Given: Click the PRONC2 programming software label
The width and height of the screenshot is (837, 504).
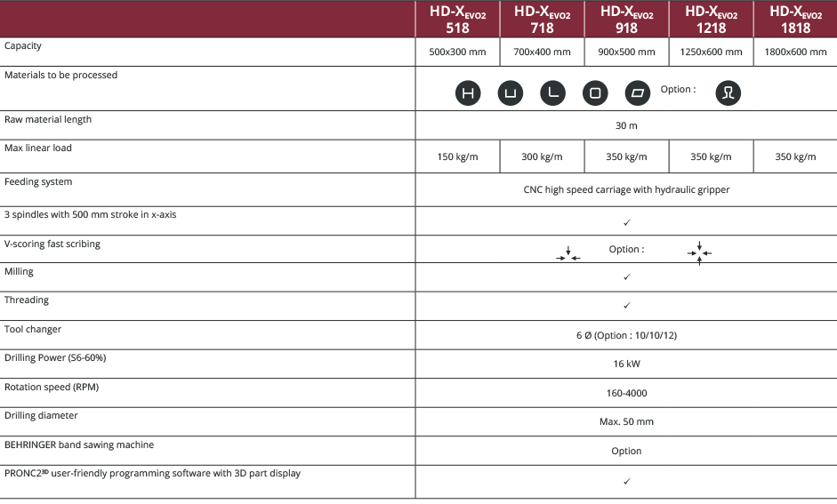Looking at the screenshot, I should click(152, 474).
